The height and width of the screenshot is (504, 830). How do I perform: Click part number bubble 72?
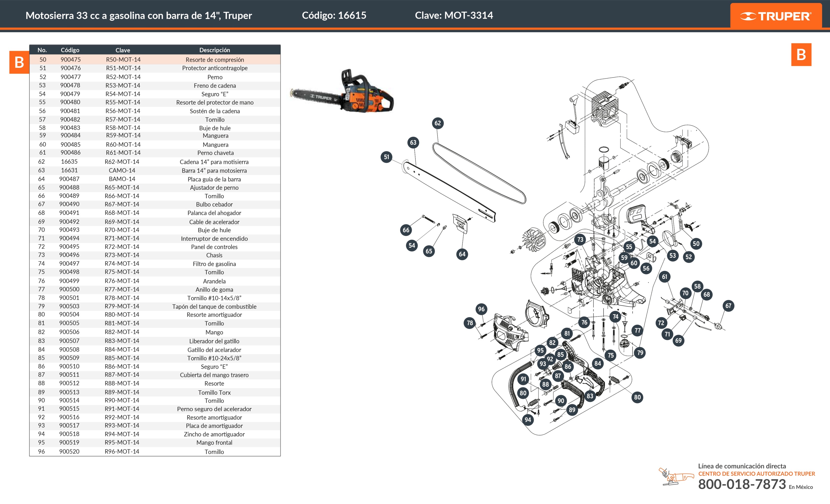[x=661, y=323]
